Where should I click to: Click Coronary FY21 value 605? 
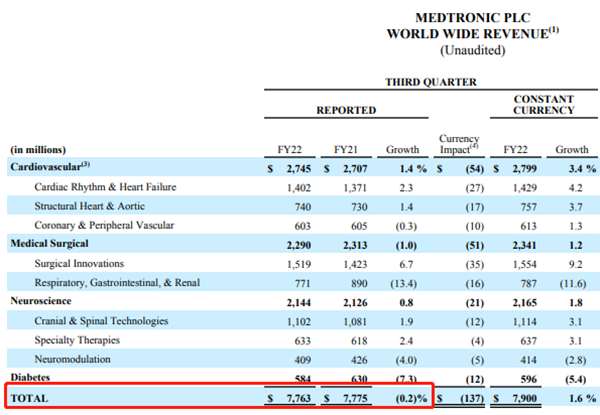(359, 226)
